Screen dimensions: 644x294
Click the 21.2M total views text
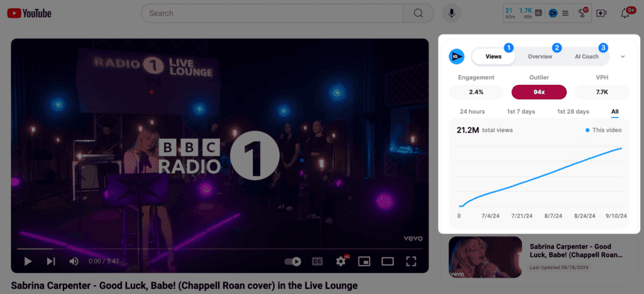pos(485,130)
